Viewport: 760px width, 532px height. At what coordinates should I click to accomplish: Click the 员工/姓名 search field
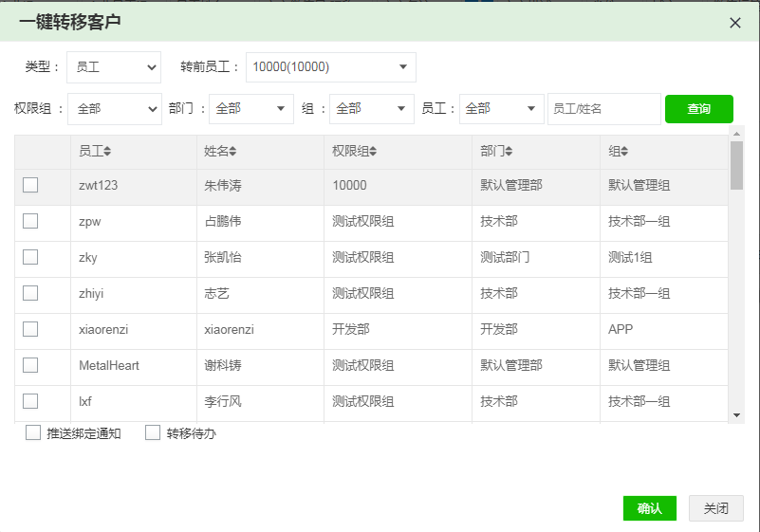coord(603,109)
